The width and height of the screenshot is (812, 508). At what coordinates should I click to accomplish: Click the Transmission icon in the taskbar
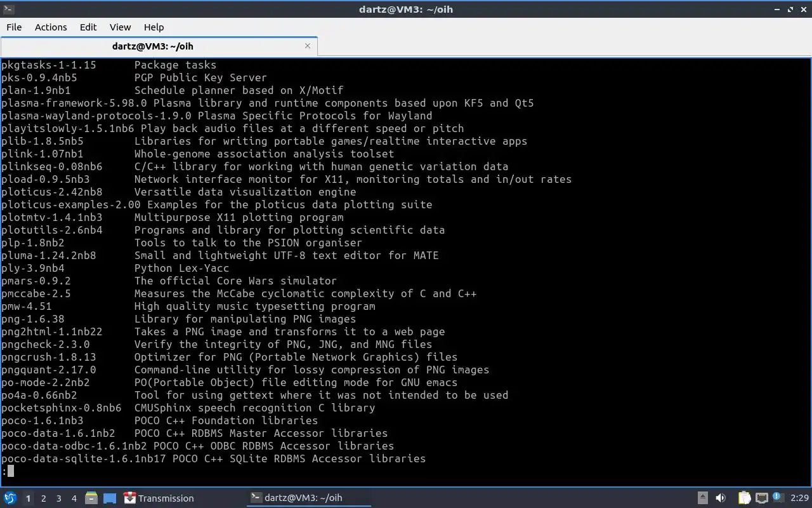(x=130, y=498)
